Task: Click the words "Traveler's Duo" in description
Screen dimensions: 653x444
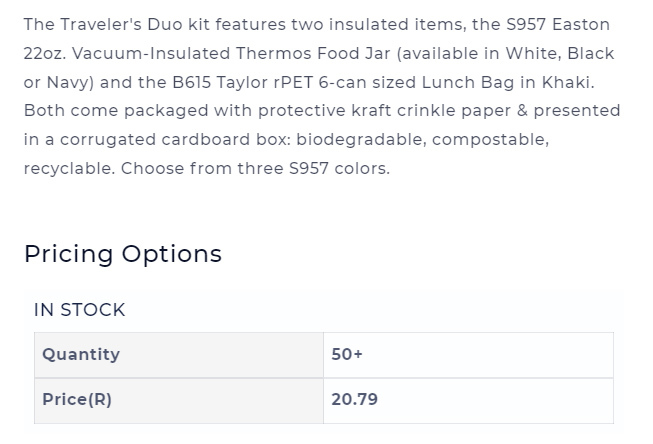Action: pos(122,25)
